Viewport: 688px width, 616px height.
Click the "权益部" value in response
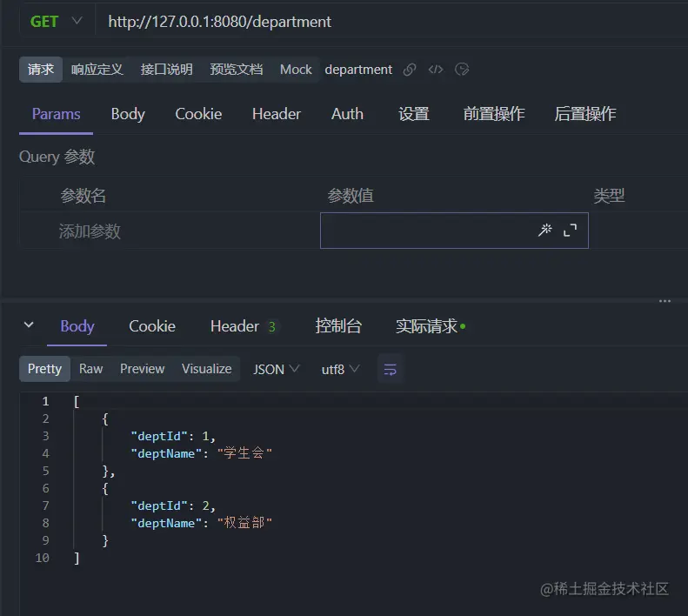244,523
